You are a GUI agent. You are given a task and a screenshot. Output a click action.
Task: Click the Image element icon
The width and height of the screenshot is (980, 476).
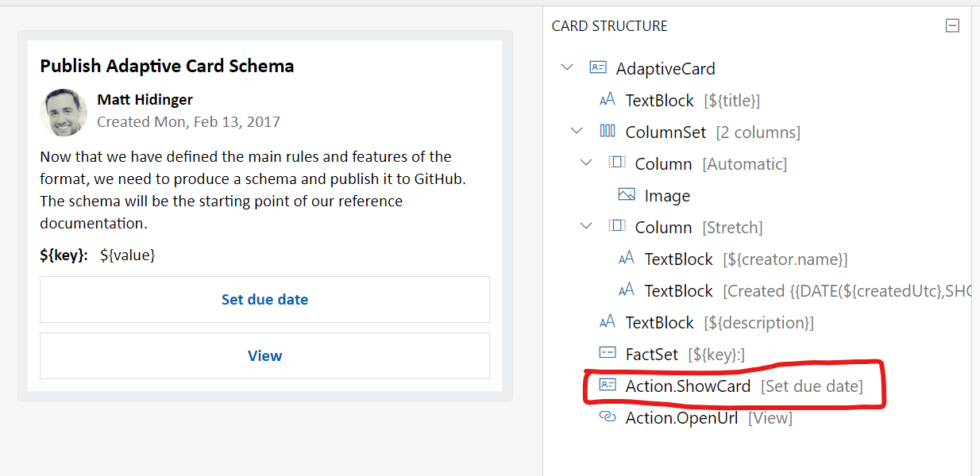pos(627,194)
